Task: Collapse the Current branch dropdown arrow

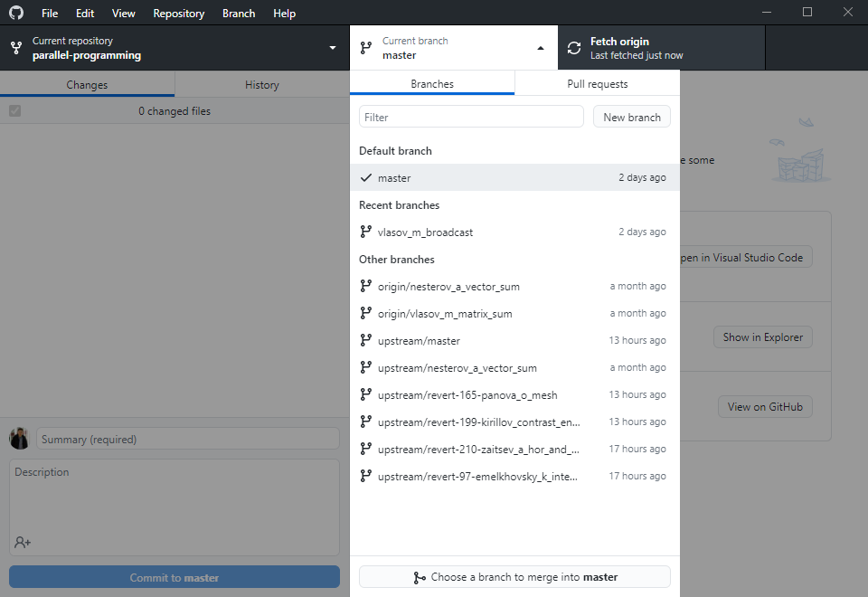Action: click(x=541, y=48)
